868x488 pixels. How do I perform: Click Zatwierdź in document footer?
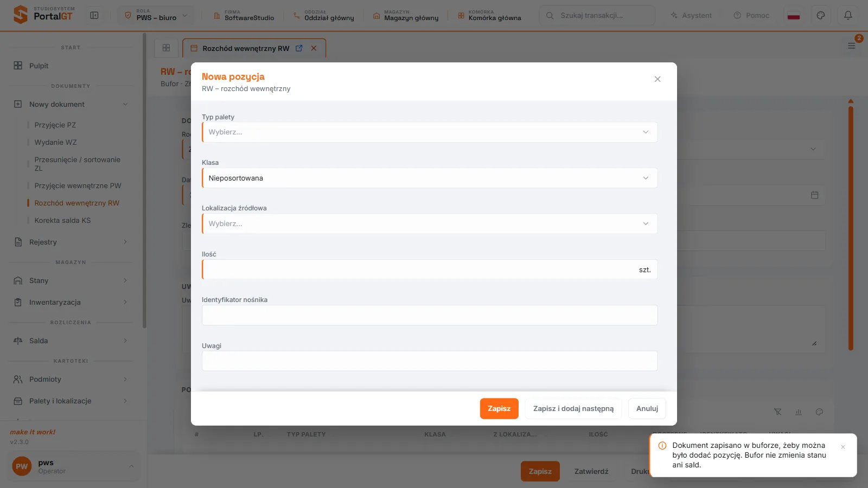tap(591, 471)
